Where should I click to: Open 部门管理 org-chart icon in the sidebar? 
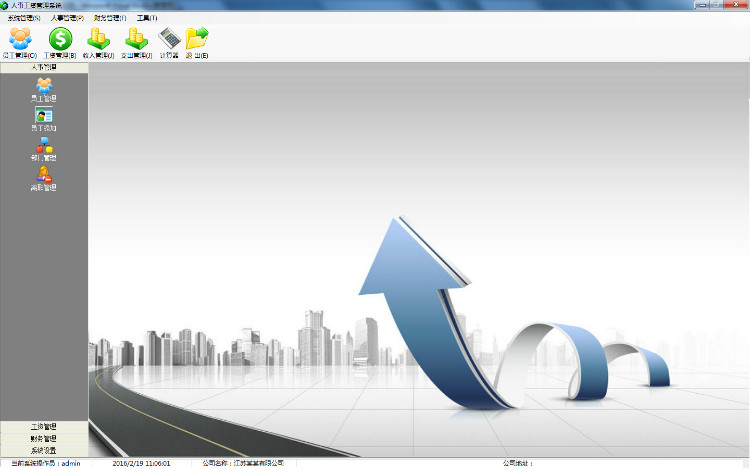44,149
